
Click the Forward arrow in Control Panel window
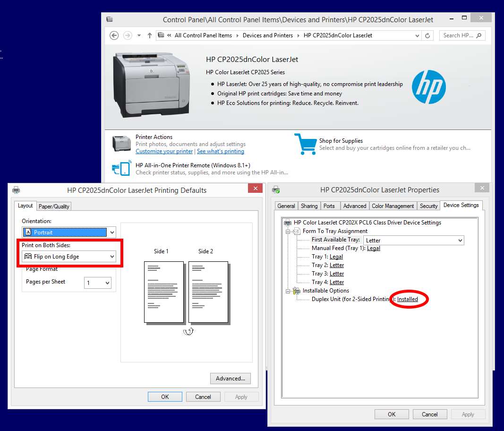[x=128, y=35]
